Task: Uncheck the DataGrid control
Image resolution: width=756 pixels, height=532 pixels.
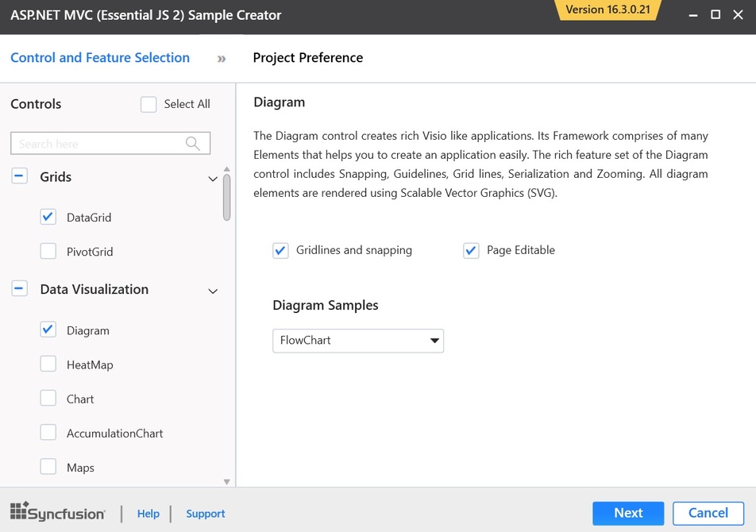Action: point(48,217)
